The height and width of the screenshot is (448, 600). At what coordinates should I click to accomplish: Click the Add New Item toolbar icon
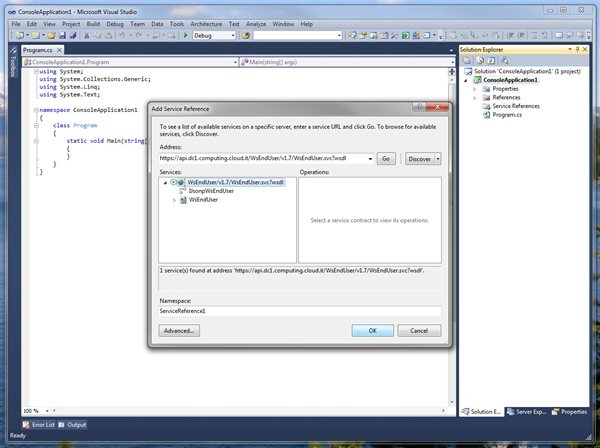[x=36, y=36]
